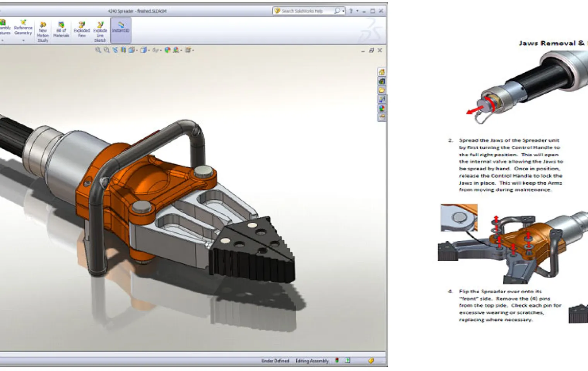Expand the View Orientation dropdown arrow
Viewport: 588px width, 371px height.
(137, 50)
